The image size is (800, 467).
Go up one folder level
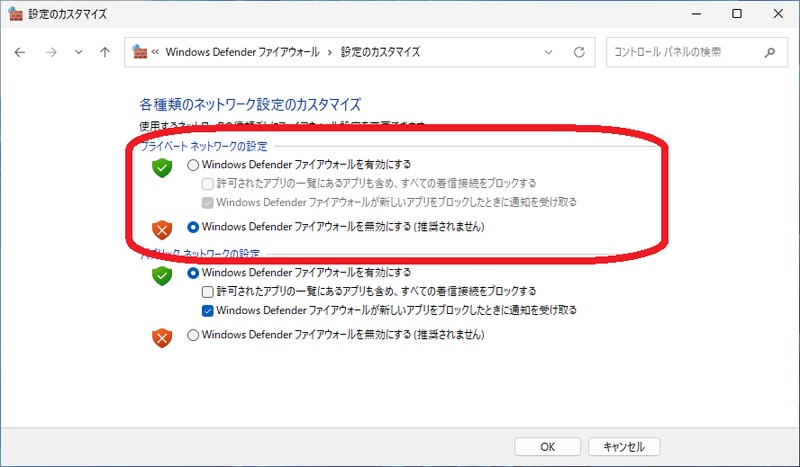pos(105,52)
